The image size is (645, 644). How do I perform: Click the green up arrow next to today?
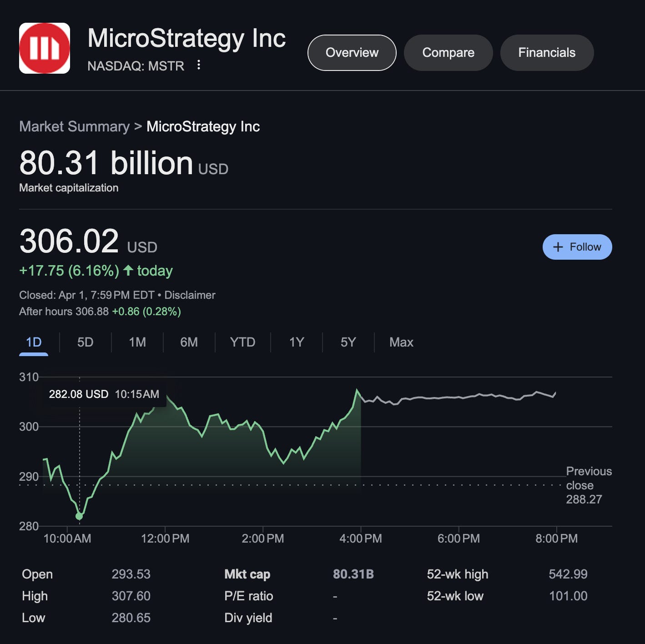[128, 271]
